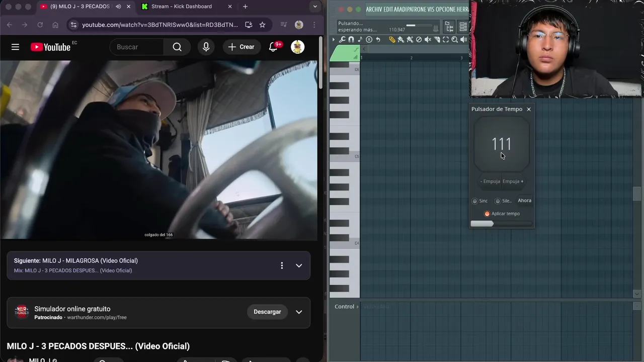Start YouTube voice search with microphone

206,47
